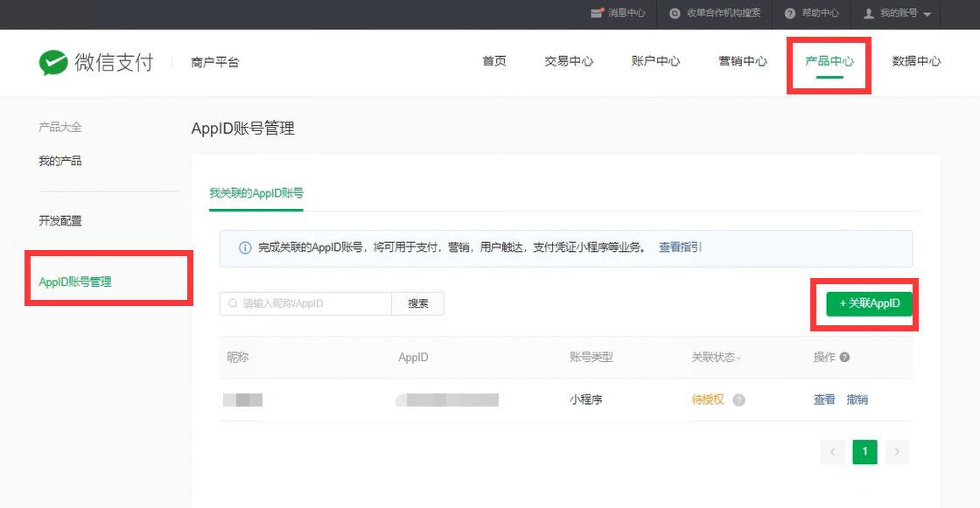The height and width of the screenshot is (508, 980).
Task: Click 查看 link in 小程序 row
Action: 824,400
